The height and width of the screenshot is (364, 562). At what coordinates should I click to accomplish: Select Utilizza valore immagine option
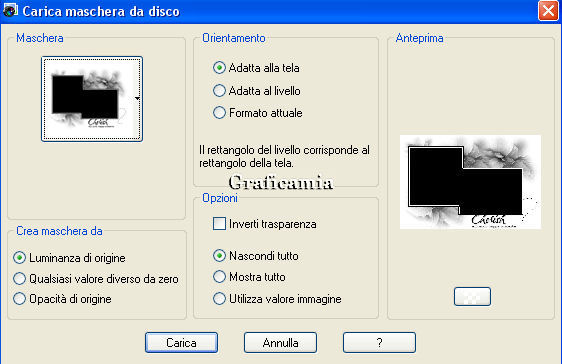(277, 298)
